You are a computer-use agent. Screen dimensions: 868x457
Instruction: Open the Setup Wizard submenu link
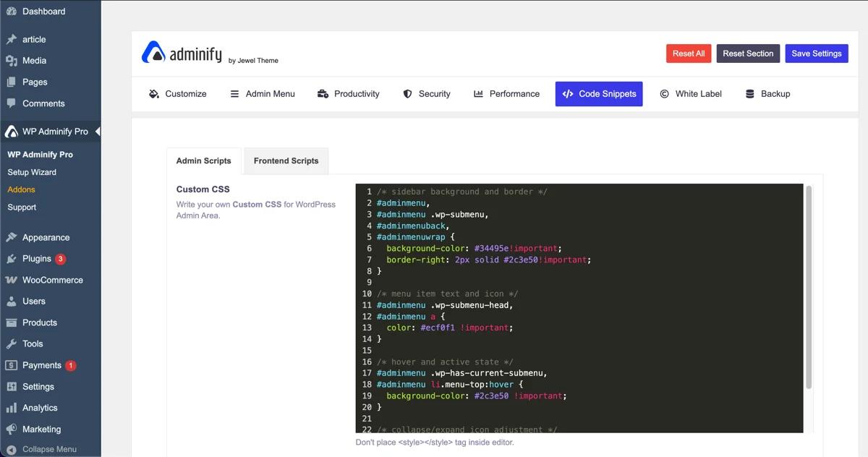pos(32,172)
